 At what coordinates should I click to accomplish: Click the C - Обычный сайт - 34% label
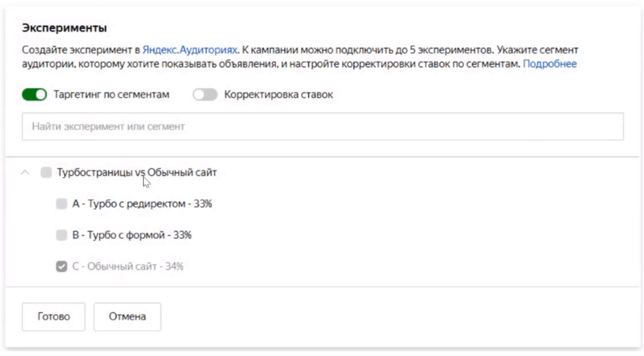(x=128, y=266)
